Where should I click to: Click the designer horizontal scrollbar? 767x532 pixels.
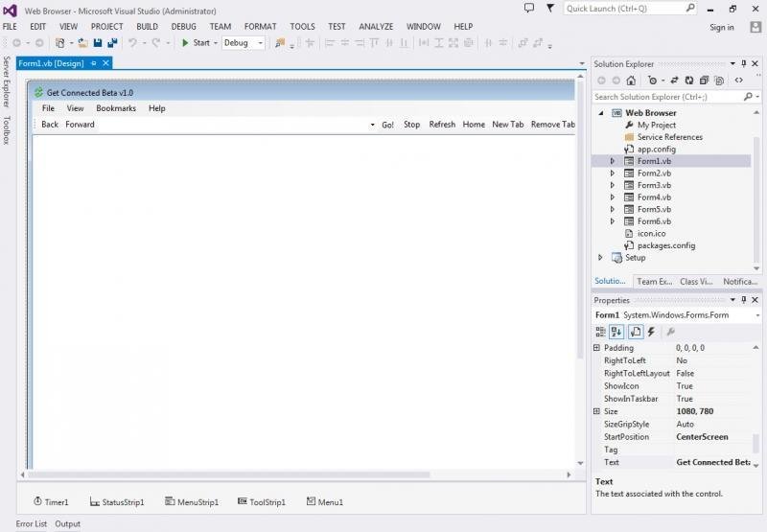[x=229, y=474]
